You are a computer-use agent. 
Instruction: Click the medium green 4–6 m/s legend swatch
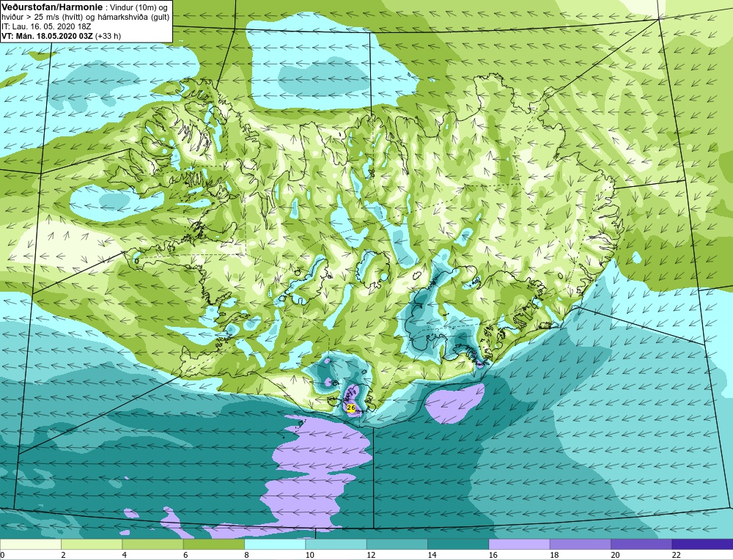click(153, 544)
